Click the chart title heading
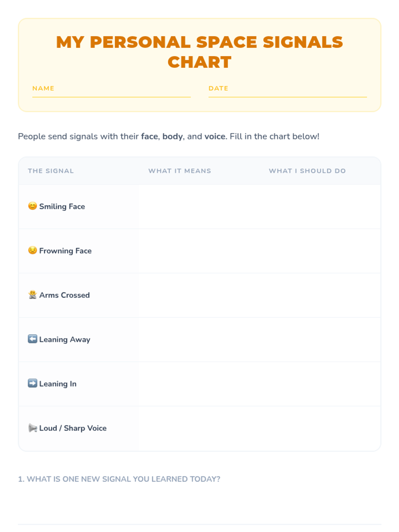Screen dimensions: 399x532 199,52
